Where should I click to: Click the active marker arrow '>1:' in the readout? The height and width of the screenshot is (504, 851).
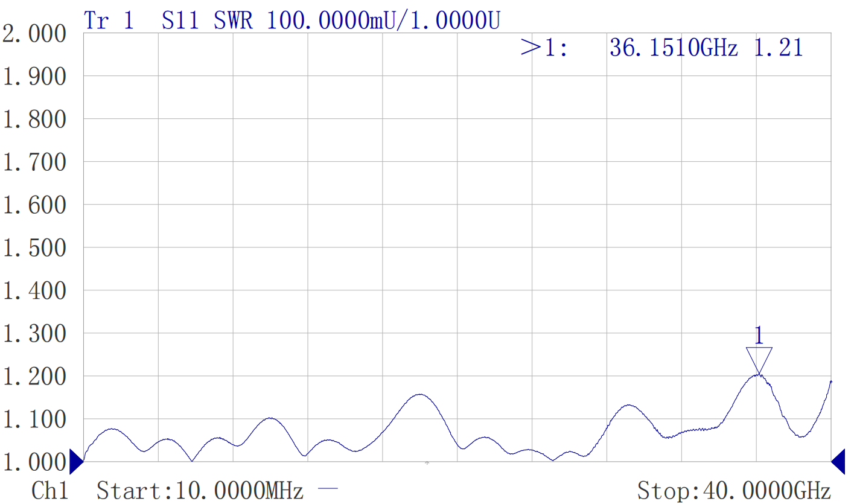click(x=544, y=48)
